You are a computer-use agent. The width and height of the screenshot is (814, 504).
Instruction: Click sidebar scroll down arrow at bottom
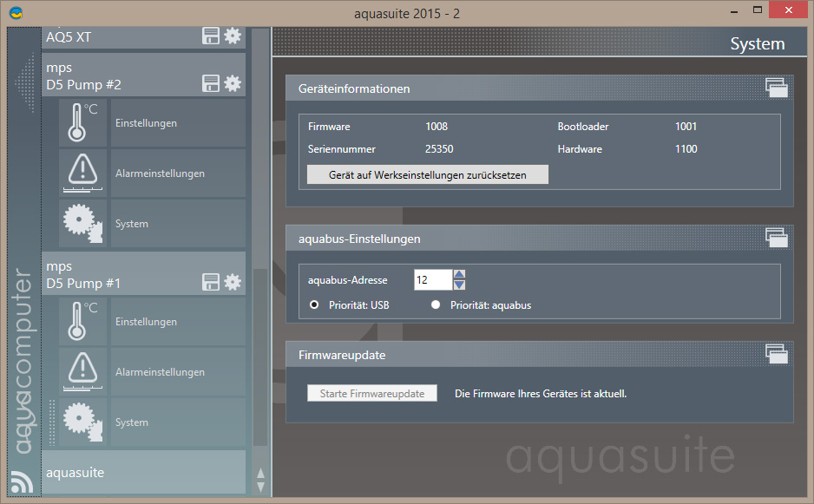tap(260, 487)
